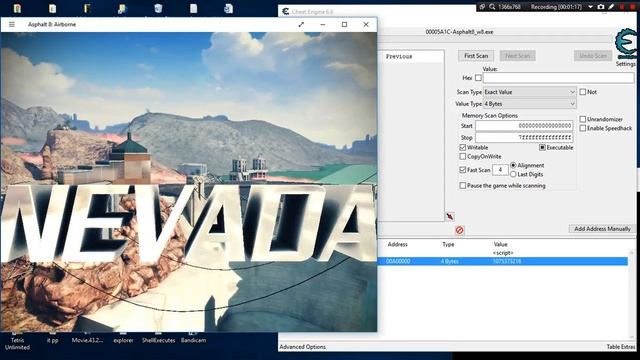This screenshot has height=360, width=640.
Task: Click the First Scan button
Action: [x=476, y=56]
